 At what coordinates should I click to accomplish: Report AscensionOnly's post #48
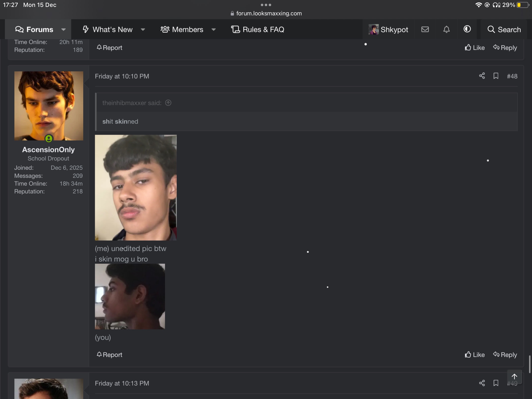tap(109, 355)
